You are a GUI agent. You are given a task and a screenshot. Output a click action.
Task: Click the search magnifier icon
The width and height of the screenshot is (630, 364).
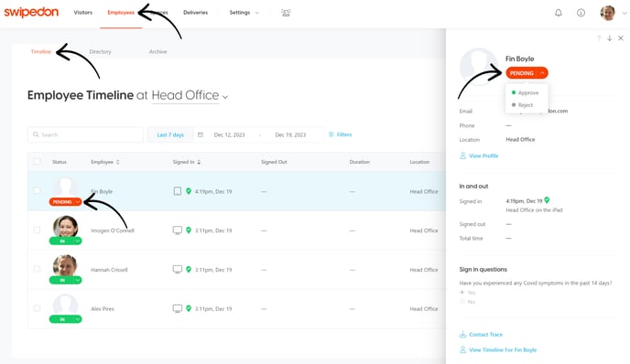point(36,134)
